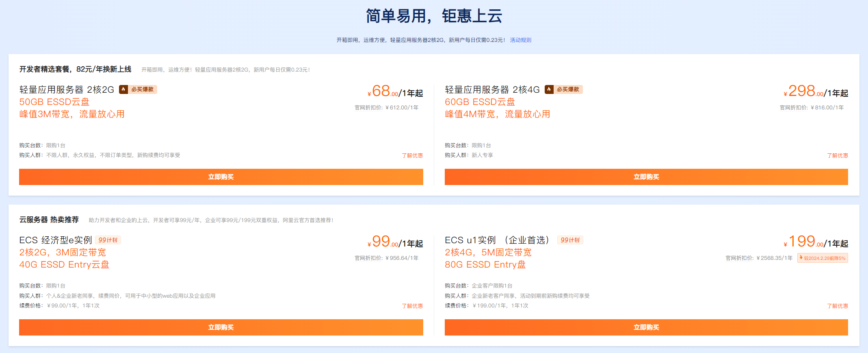Click 立即购买 for ECS 经济型e实例
Screen dimensions: 868x353
(x=221, y=327)
